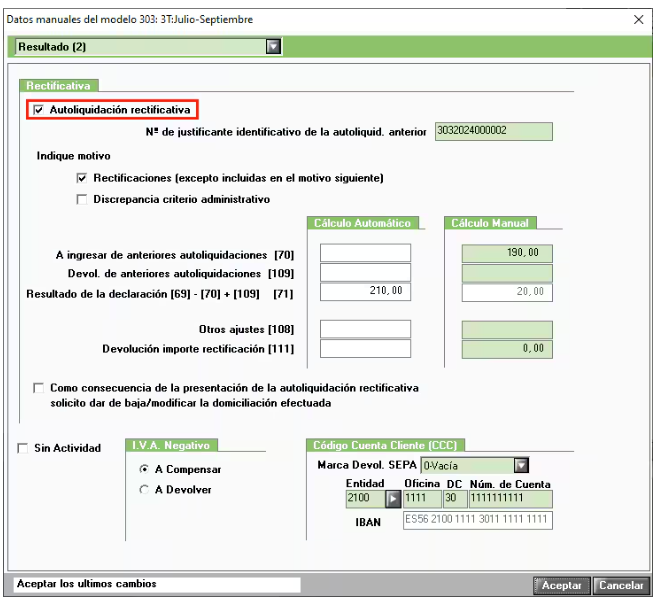The width and height of the screenshot is (656, 607).
Task: Uncheck Autoliquidación rectificativa checkbox
Action: point(39,110)
